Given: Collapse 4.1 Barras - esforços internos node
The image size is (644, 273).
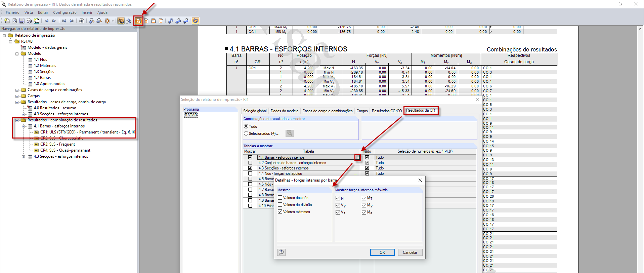Looking at the screenshot, I should pos(24,126).
